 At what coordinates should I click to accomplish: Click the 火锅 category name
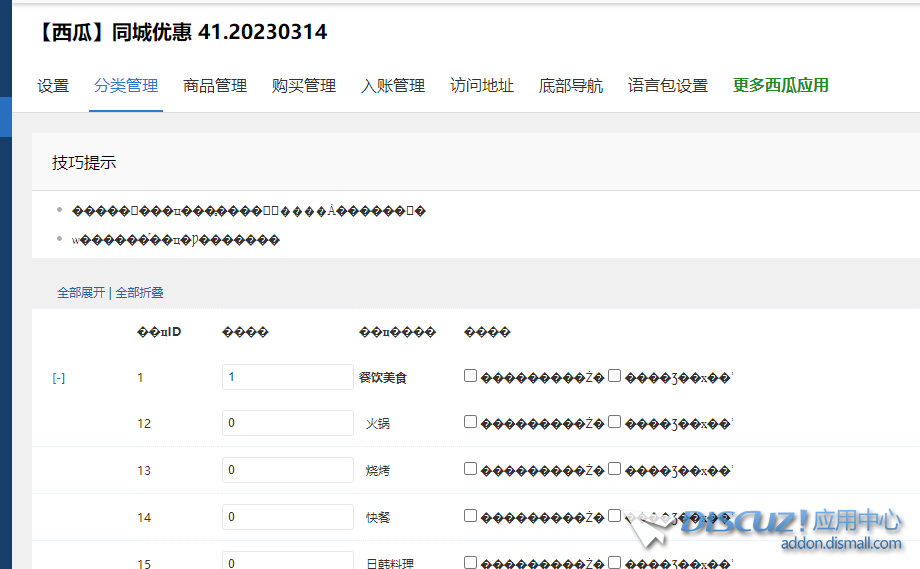pyautogui.click(x=378, y=424)
